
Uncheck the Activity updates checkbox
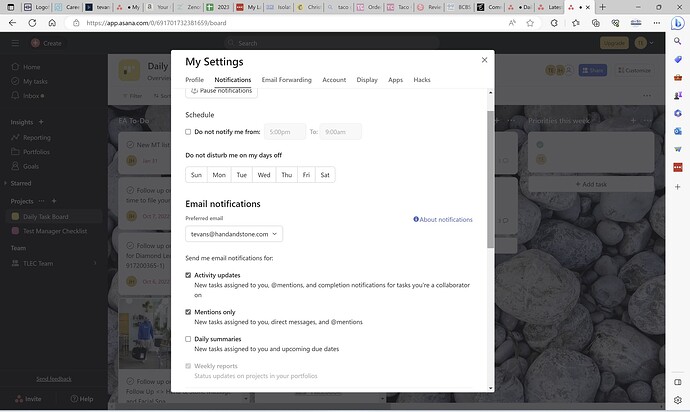click(x=188, y=275)
